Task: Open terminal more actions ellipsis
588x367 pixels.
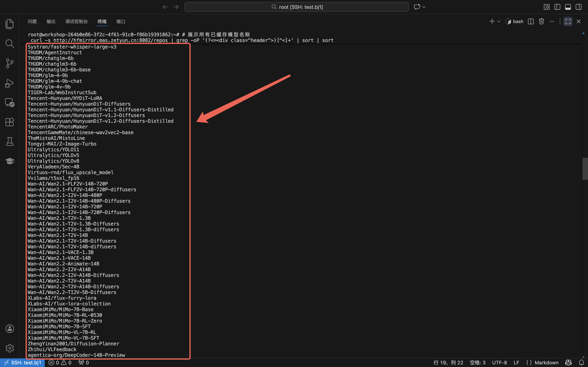Action: 552,21
